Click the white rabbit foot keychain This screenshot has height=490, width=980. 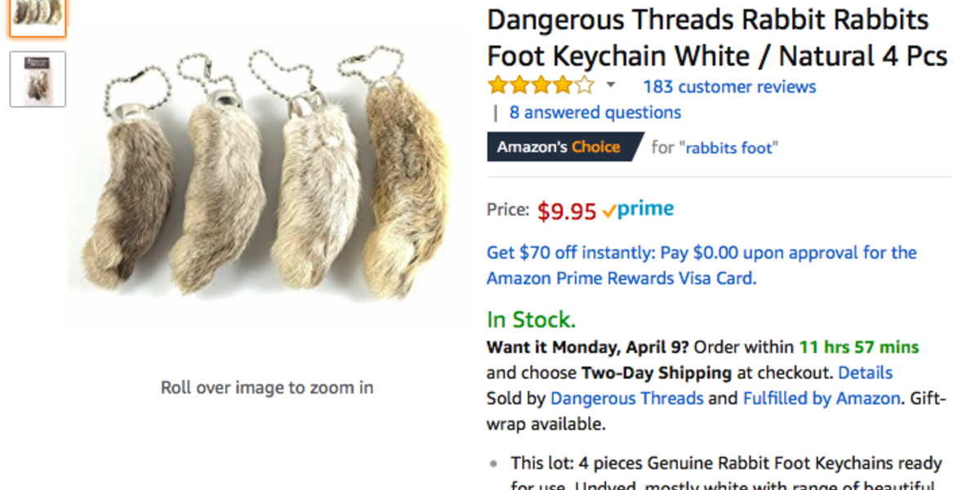pyautogui.click(x=306, y=204)
